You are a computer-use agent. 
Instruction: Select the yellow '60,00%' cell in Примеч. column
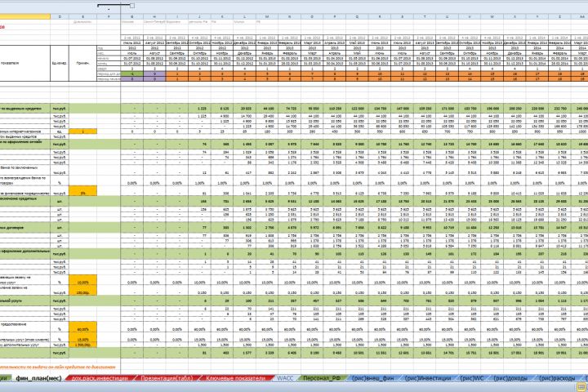[82, 327]
